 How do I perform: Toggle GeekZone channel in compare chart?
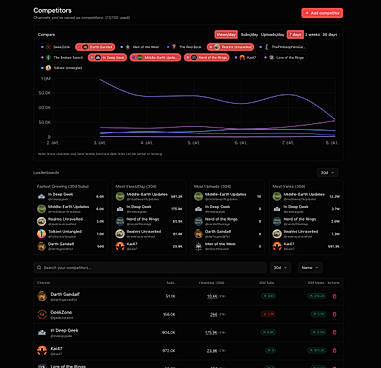(56, 47)
